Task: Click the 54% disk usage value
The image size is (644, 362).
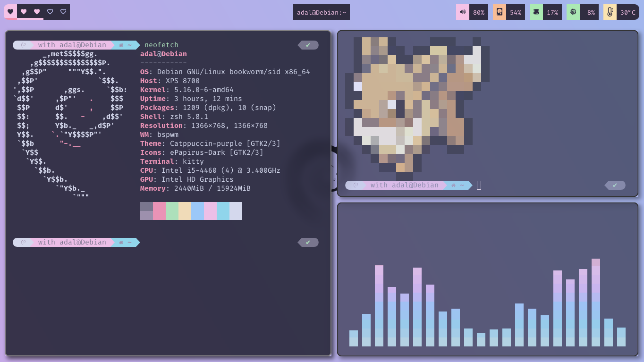Action: coord(516,12)
